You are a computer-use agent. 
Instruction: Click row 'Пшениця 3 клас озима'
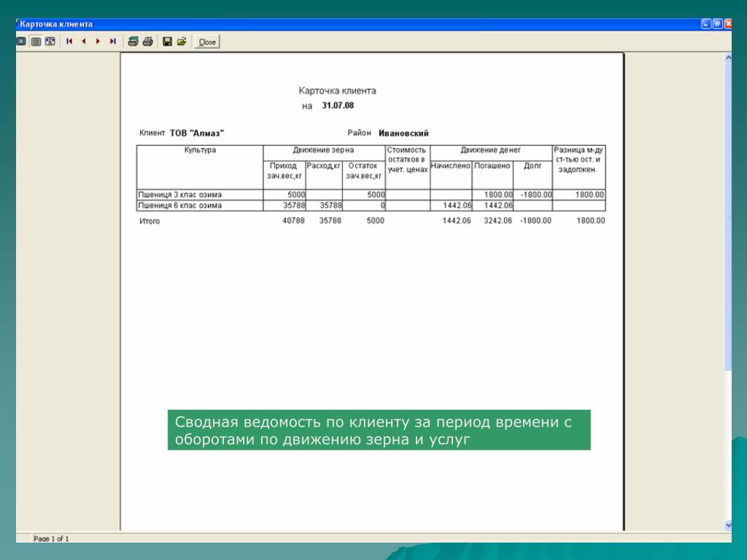coord(371,194)
